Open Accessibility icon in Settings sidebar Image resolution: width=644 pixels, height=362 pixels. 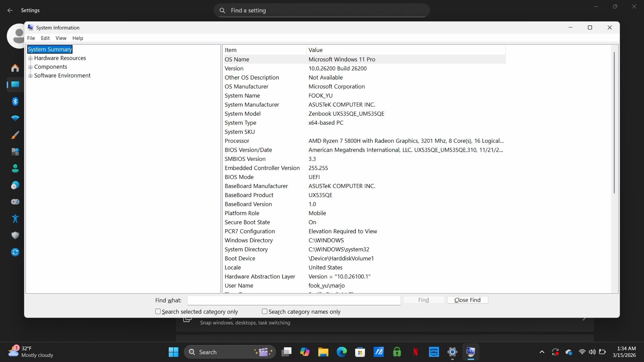pyautogui.click(x=15, y=219)
